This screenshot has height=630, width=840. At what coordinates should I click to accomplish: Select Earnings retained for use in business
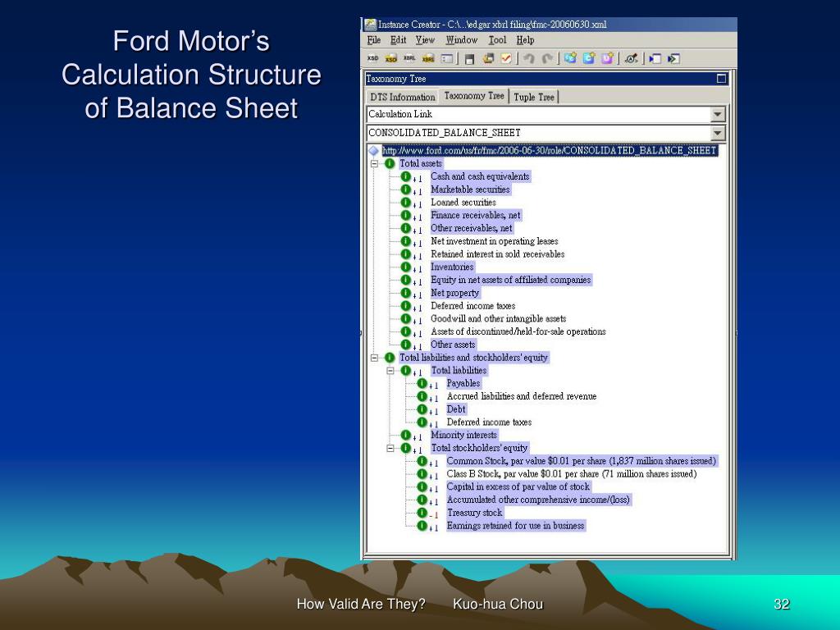click(515, 526)
